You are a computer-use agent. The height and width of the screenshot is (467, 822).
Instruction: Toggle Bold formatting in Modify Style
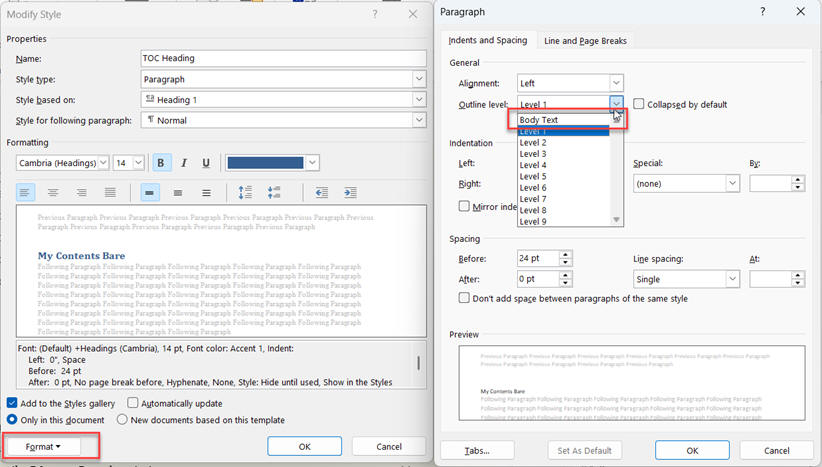tap(160, 163)
